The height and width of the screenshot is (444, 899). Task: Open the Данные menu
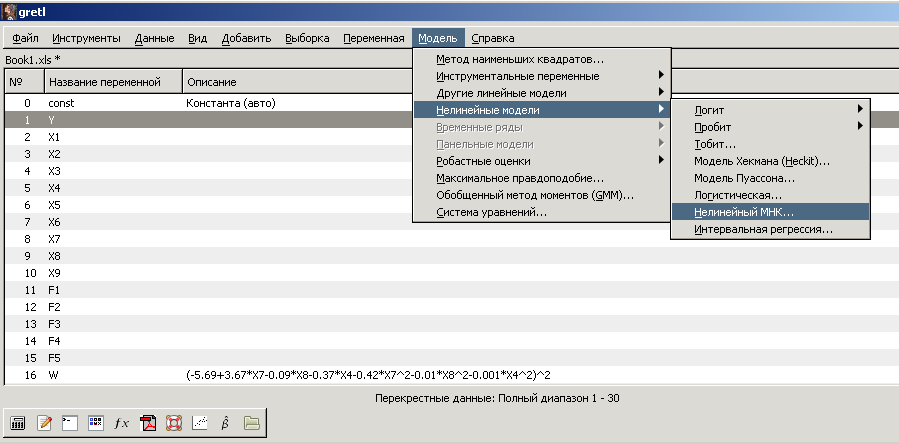[155, 38]
